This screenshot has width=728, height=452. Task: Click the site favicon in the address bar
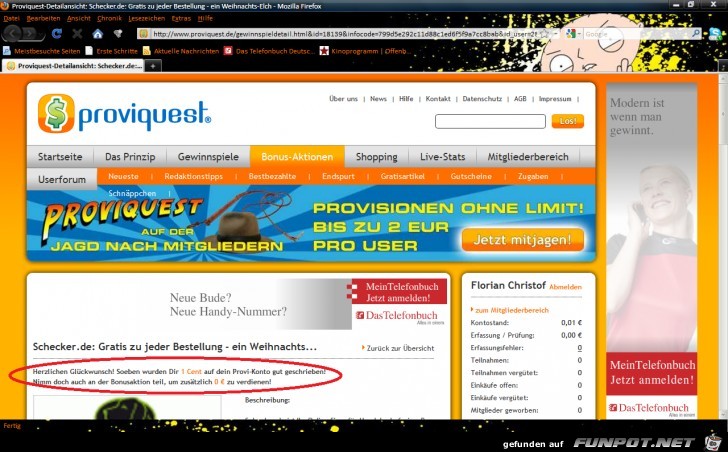coord(143,34)
